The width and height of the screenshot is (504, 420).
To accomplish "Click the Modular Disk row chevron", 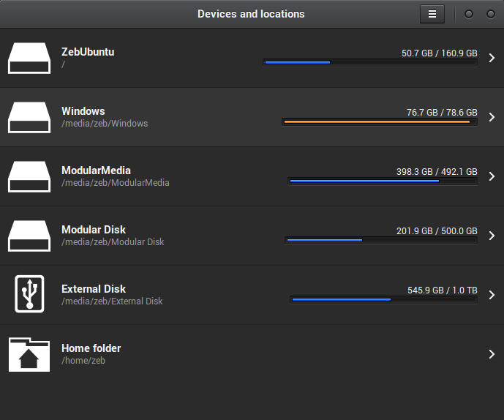I will coord(492,236).
